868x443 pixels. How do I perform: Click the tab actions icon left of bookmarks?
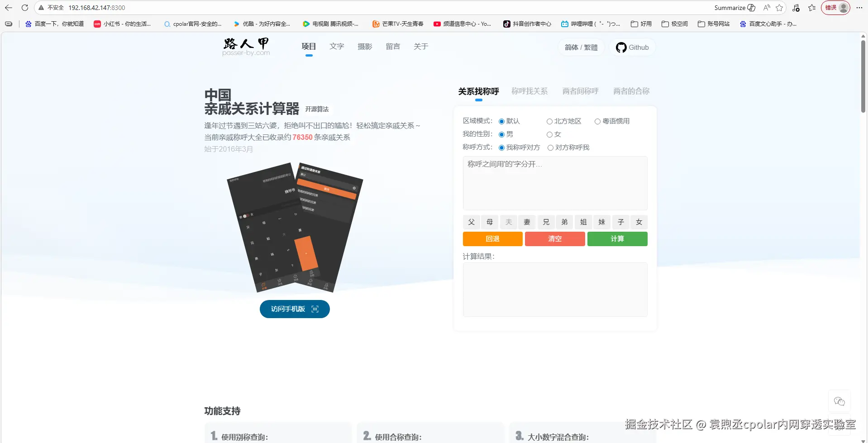pyautogui.click(x=9, y=24)
